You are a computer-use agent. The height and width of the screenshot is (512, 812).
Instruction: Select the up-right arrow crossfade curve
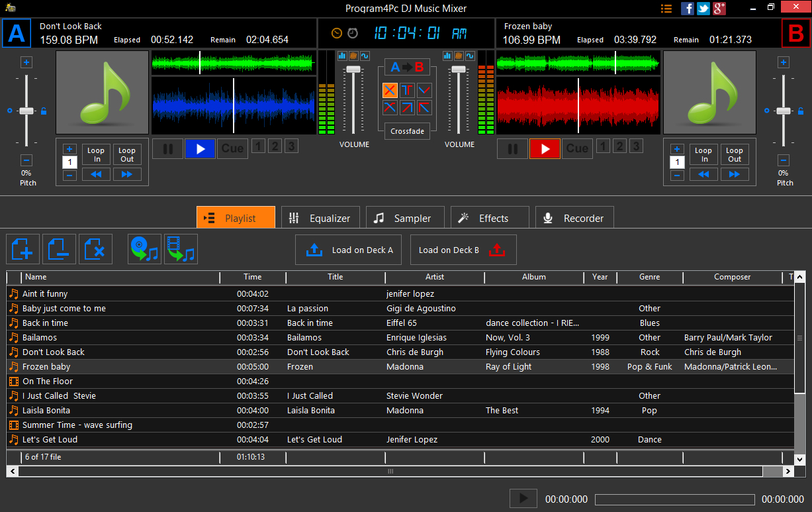407,107
